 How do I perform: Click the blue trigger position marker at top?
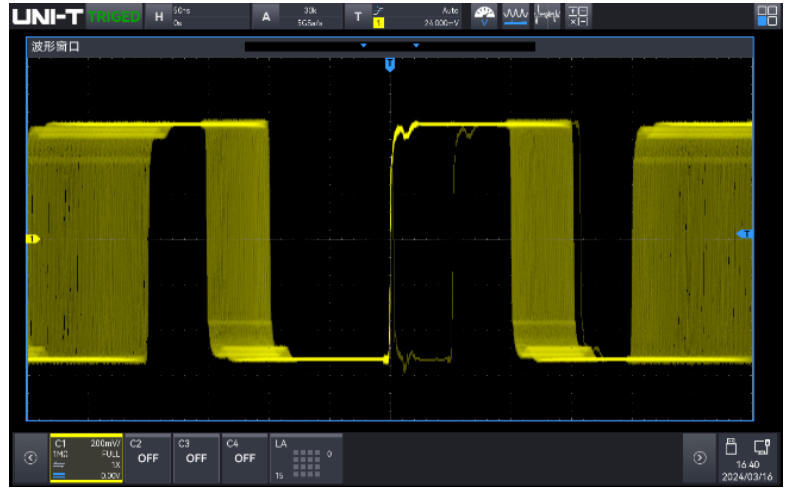(x=390, y=64)
